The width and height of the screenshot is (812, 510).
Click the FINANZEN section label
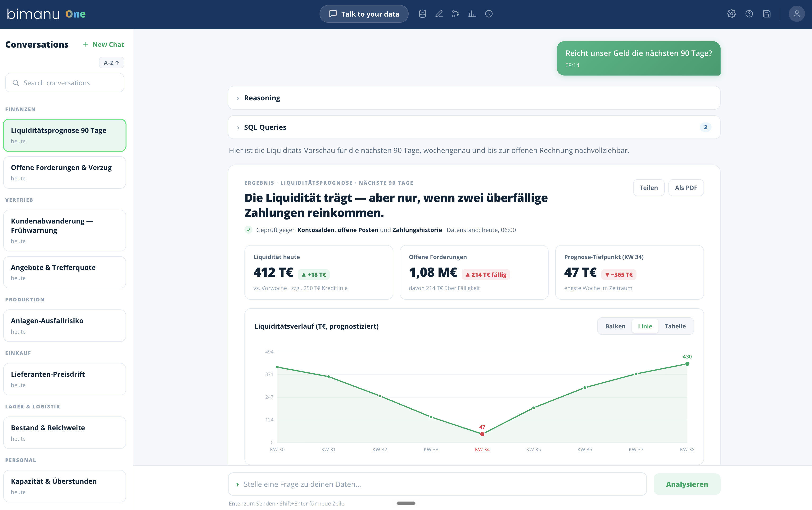point(20,109)
